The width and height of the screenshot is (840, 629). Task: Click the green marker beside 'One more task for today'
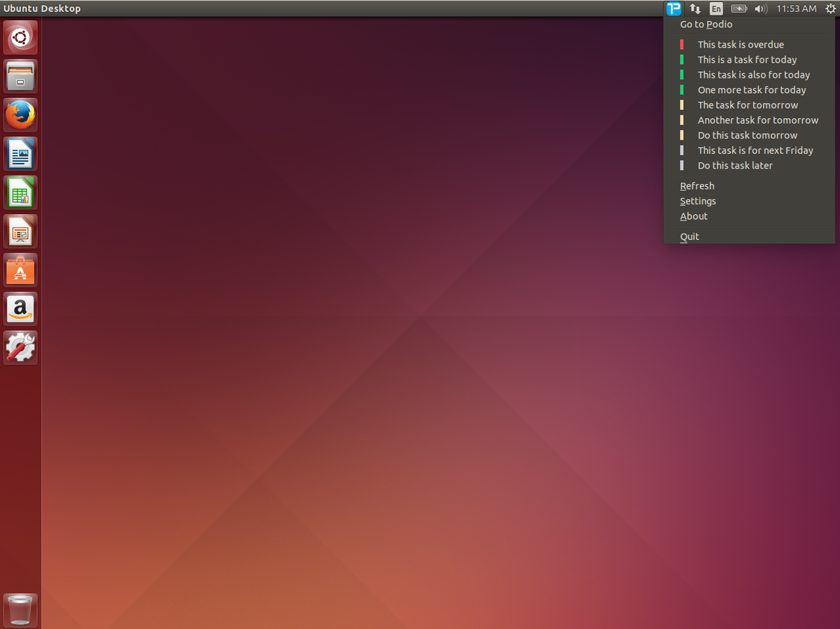tap(683, 90)
